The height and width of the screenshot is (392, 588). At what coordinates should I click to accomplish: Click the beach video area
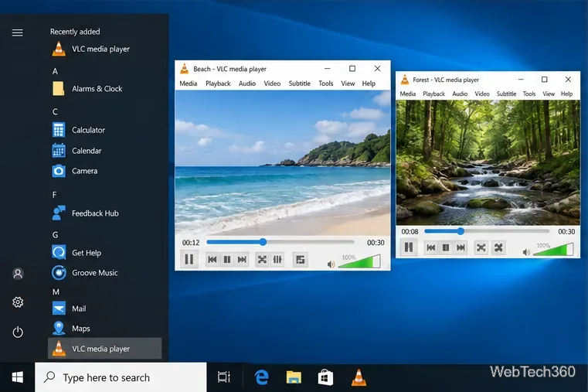click(x=282, y=163)
